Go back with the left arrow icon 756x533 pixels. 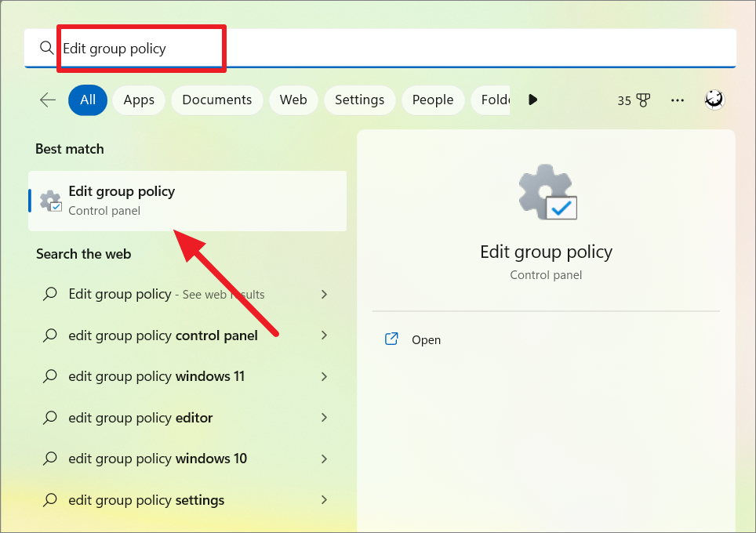[48, 100]
